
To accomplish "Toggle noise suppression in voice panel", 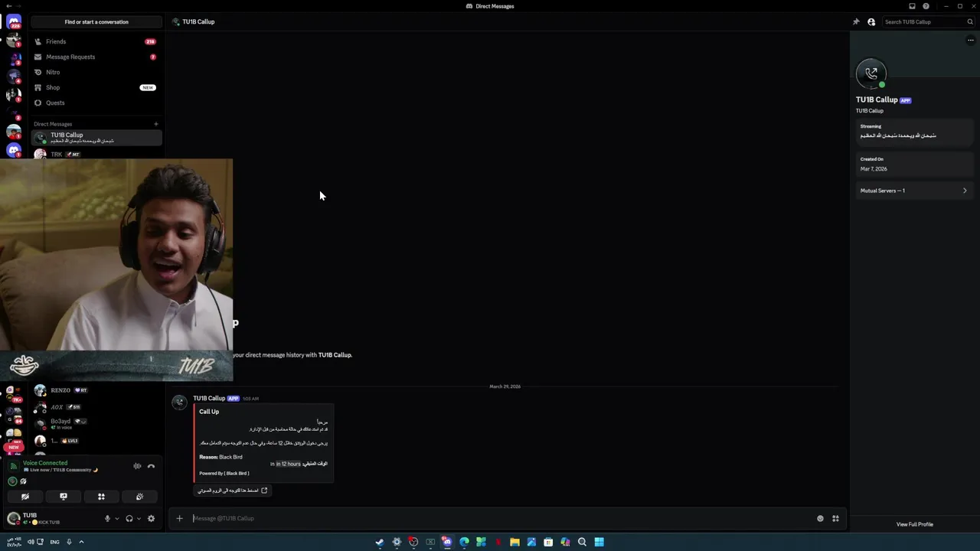I will tap(137, 465).
